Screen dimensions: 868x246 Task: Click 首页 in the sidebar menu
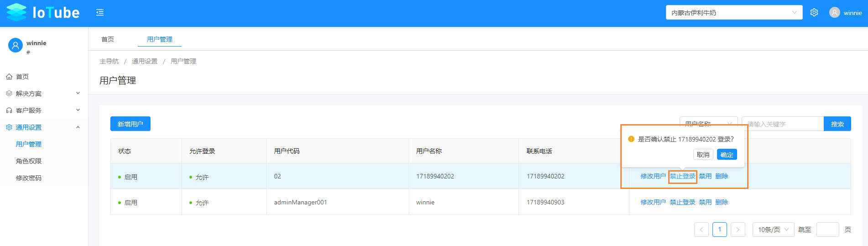pyautogui.click(x=22, y=77)
